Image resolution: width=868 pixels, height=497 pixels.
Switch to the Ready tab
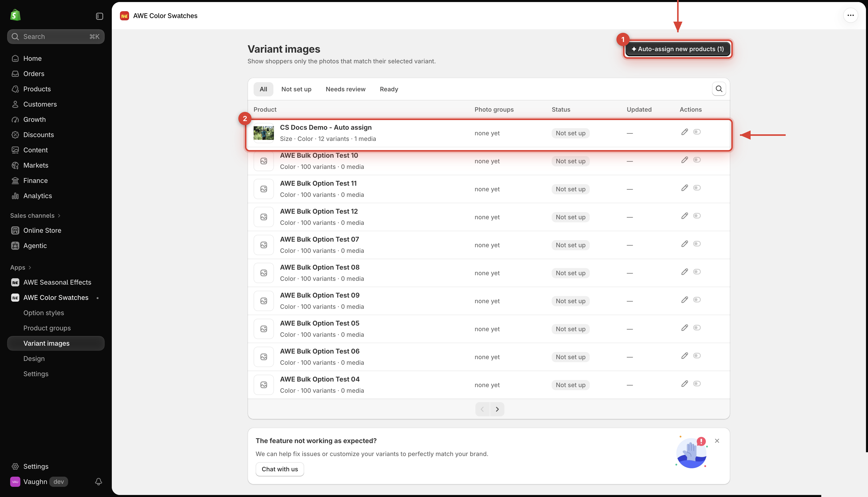[389, 89]
